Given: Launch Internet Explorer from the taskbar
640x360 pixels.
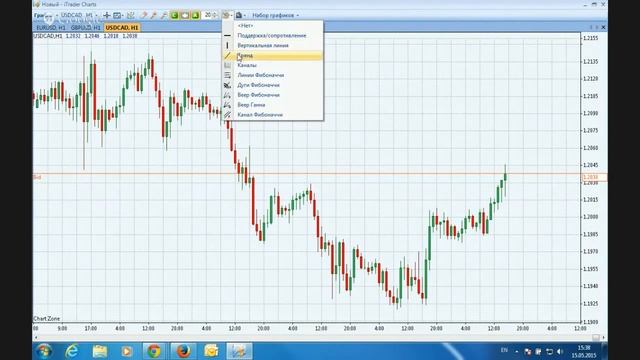Looking at the screenshot, I should [72, 351].
